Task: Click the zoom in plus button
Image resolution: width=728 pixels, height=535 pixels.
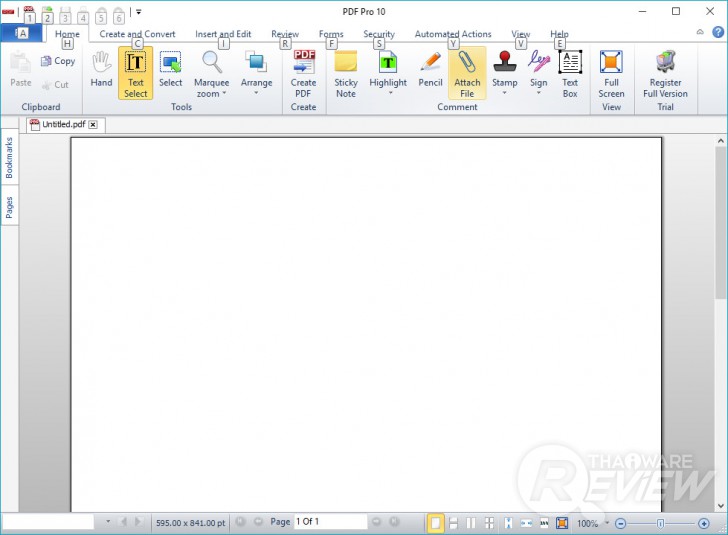Action: tap(704, 523)
